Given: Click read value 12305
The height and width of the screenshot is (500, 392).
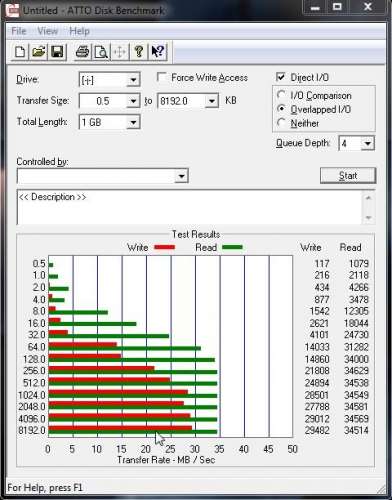Looking at the screenshot, I should pyautogui.click(x=356, y=311).
